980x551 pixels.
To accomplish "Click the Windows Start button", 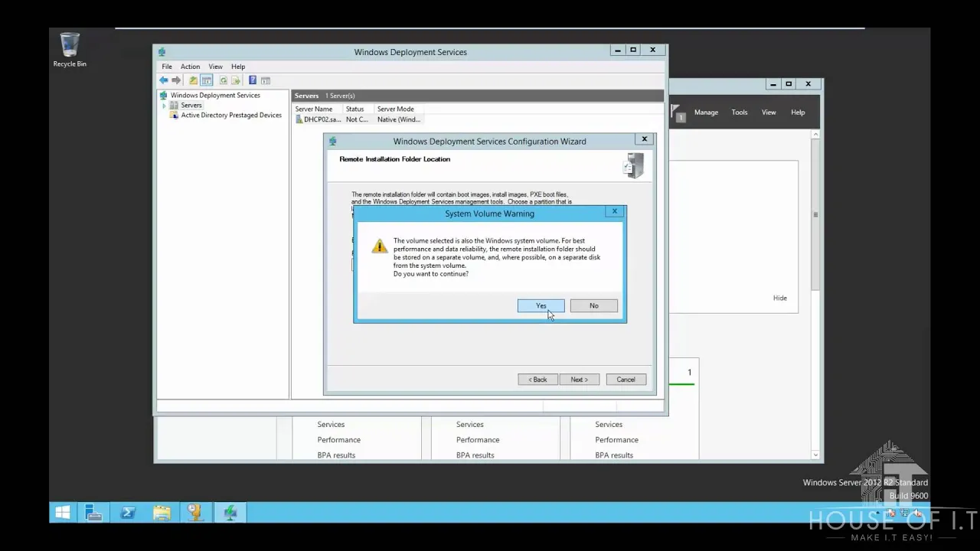I will 63,513.
